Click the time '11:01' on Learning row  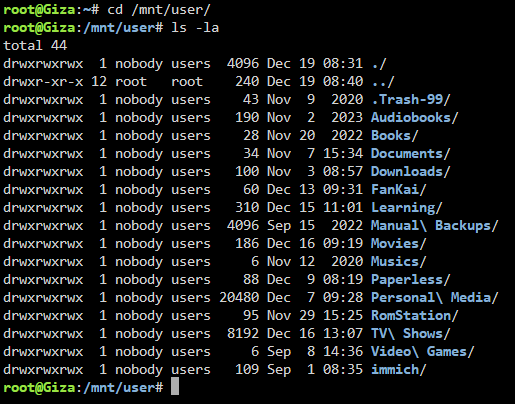coord(343,208)
